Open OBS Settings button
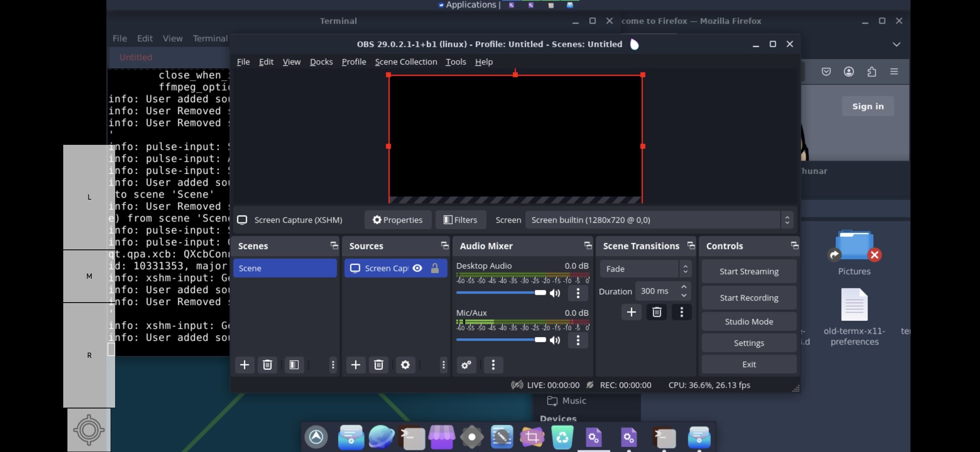980x452 pixels. coord(749,343)
